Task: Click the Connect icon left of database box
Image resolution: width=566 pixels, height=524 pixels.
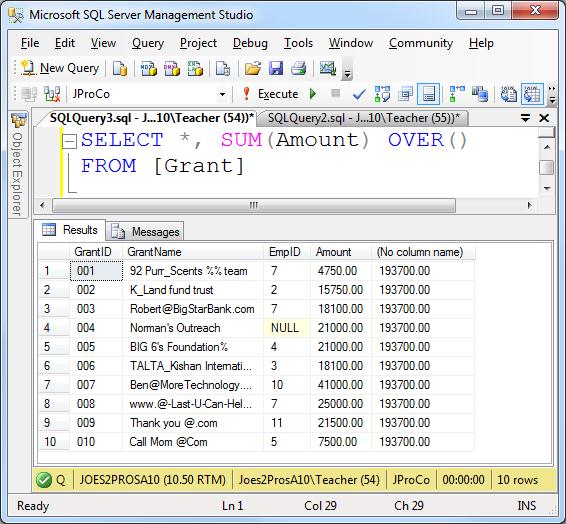Action: (x=29, y=94)
